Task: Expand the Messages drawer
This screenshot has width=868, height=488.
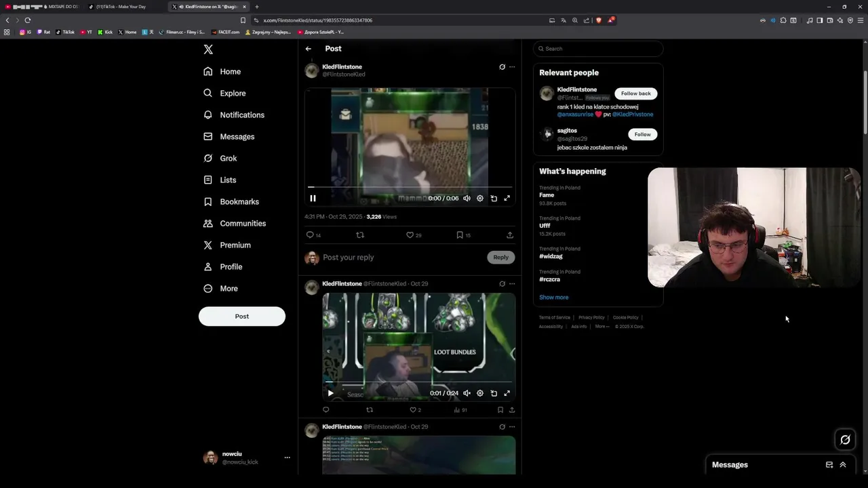Action: (x=843, y=465)
